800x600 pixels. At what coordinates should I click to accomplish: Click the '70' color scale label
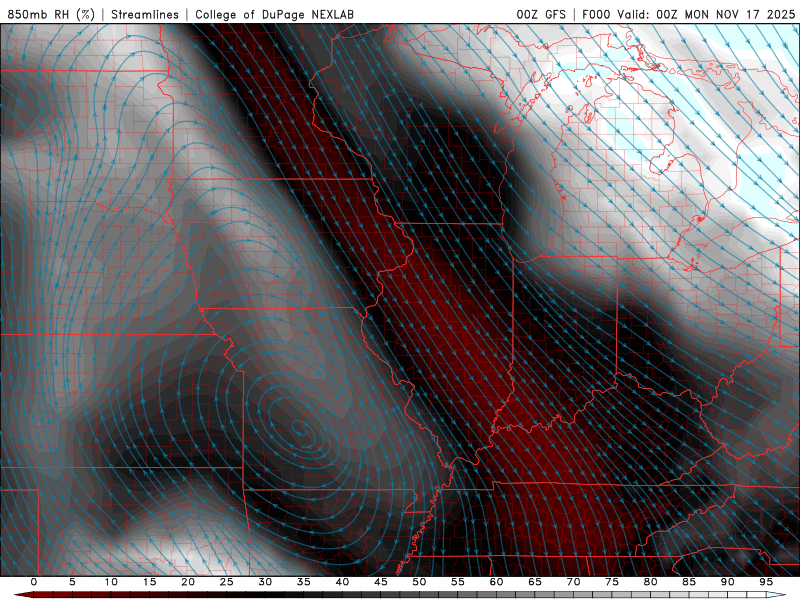coord(573,582)
